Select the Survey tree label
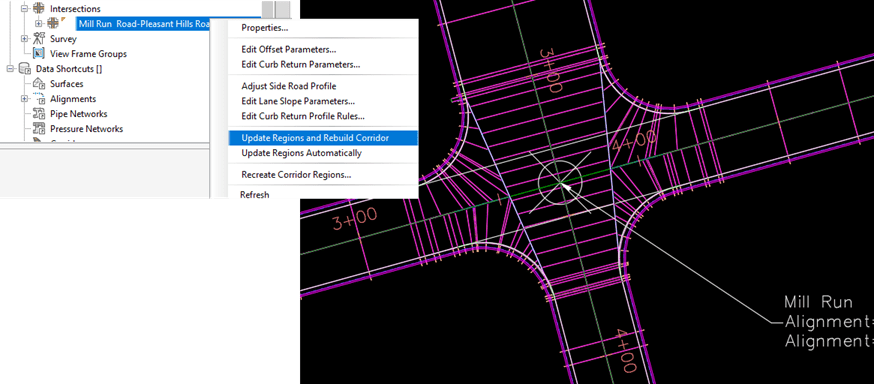The height and width of the screenshot is (384, 874). pyautogui.click(x=63, y=39)
